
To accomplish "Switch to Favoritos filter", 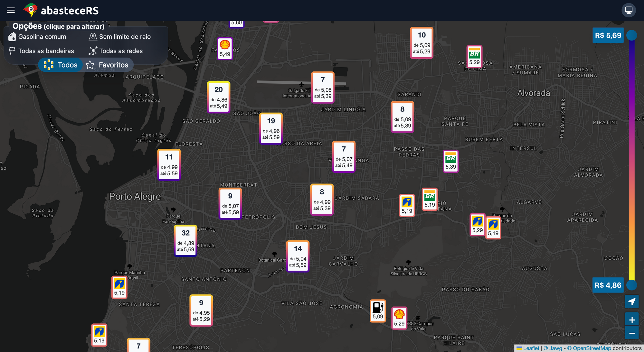I will point(108,65).
